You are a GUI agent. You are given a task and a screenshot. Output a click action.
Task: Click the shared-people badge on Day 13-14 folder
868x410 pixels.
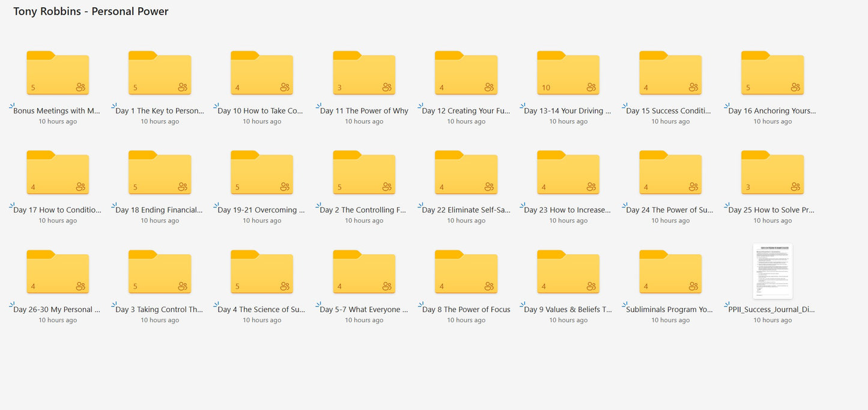click(x=591, y=87)
